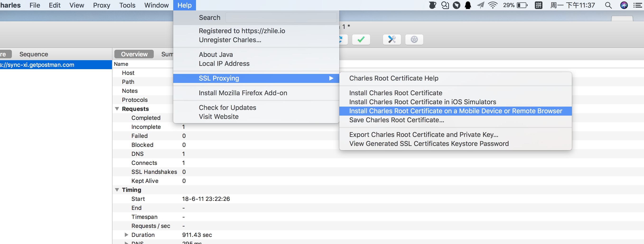Choose Visit Website
The height and width of the screenshot is (244, 644).
[x=256, y=117]
